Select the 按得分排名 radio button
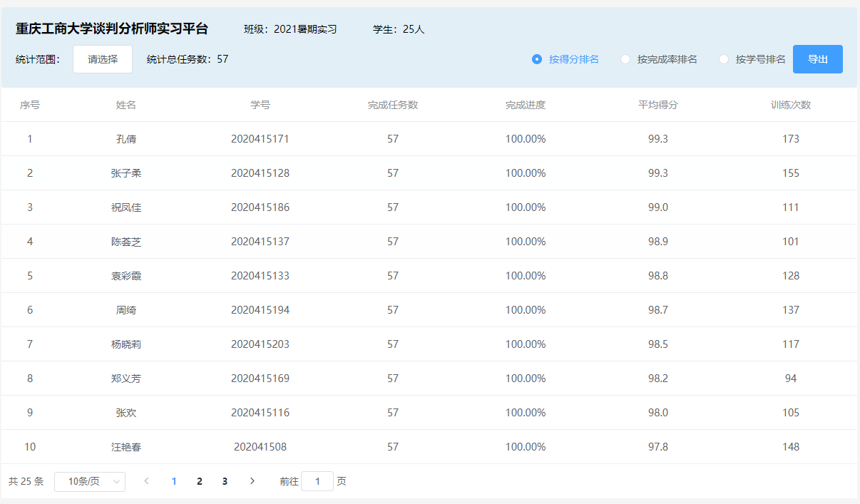Screen dimensions: 860x504 click(538, 59)
